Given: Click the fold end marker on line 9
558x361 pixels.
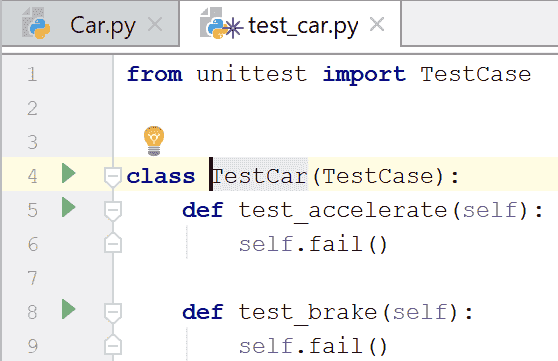Looking at the screenshot, I should coord(113,345).
